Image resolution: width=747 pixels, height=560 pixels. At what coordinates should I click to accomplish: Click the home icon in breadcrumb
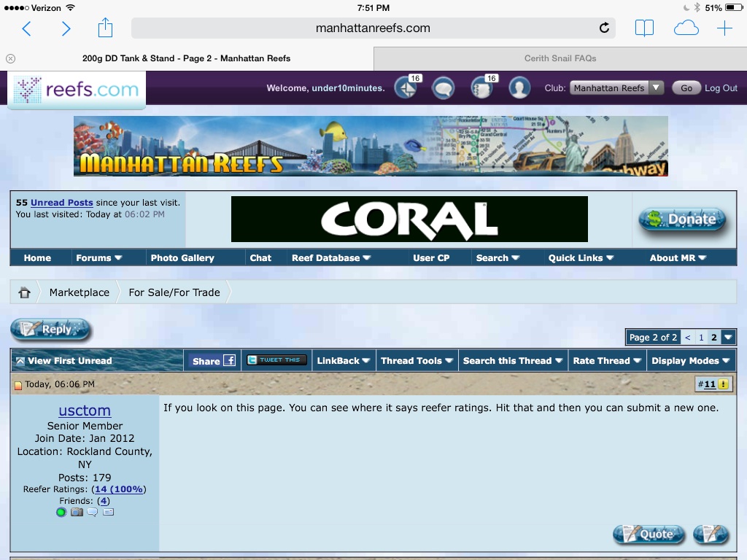pyautogui.click(x=24, y=292)
